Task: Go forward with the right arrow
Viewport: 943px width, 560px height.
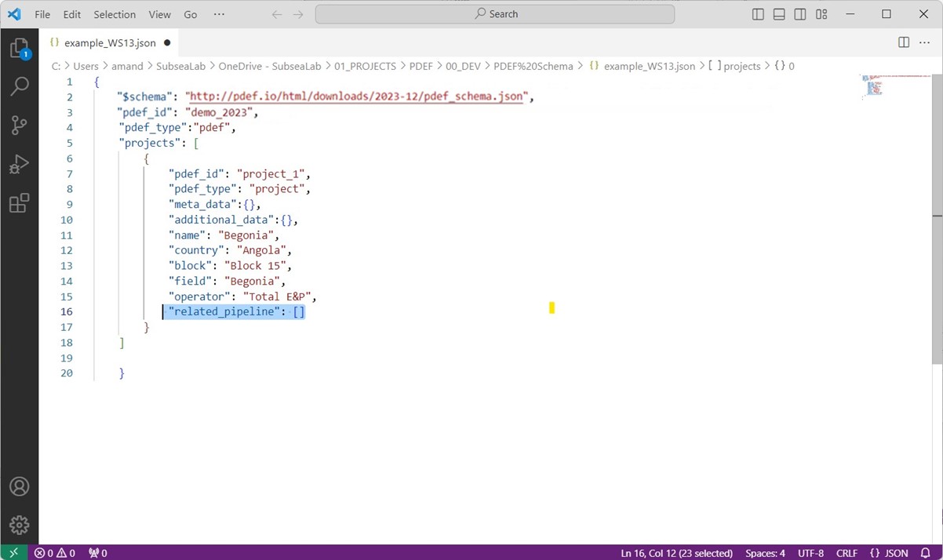Action: coord(298,14)
